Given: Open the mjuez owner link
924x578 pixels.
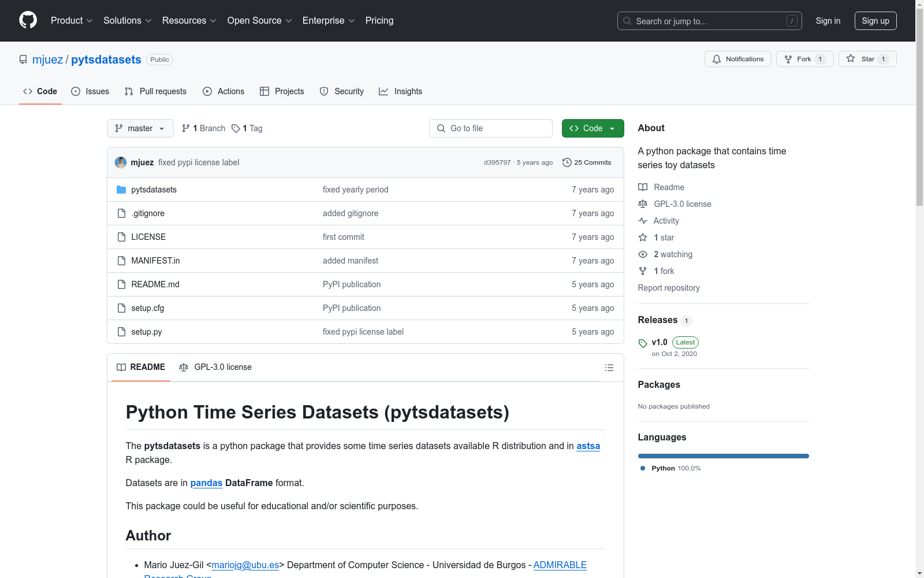Looking at the screenshot, I should [47, 60].
